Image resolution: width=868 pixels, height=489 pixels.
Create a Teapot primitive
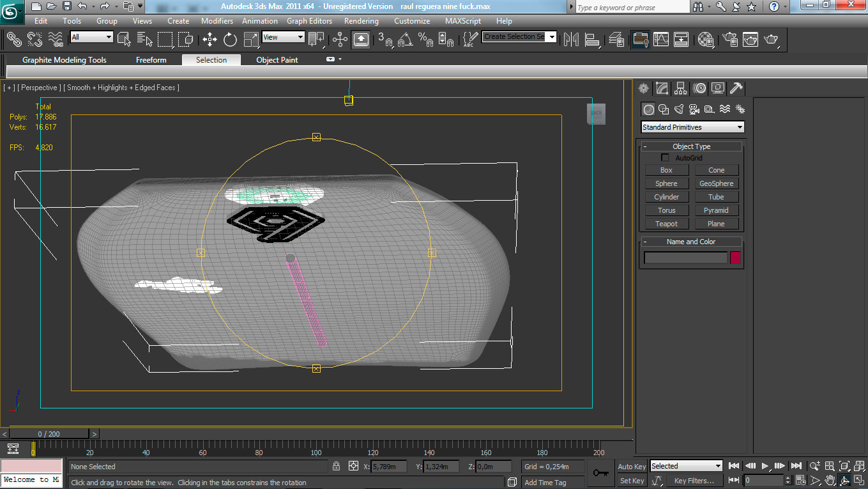pos(666,224)
